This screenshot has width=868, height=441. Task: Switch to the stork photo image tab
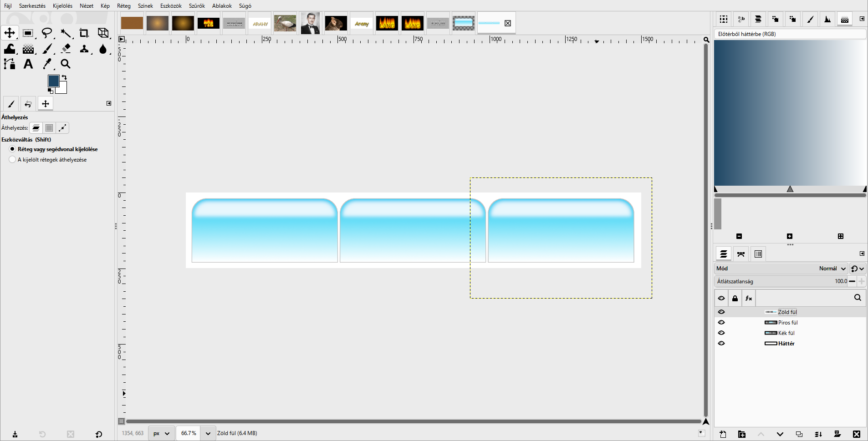click(285, 23)
